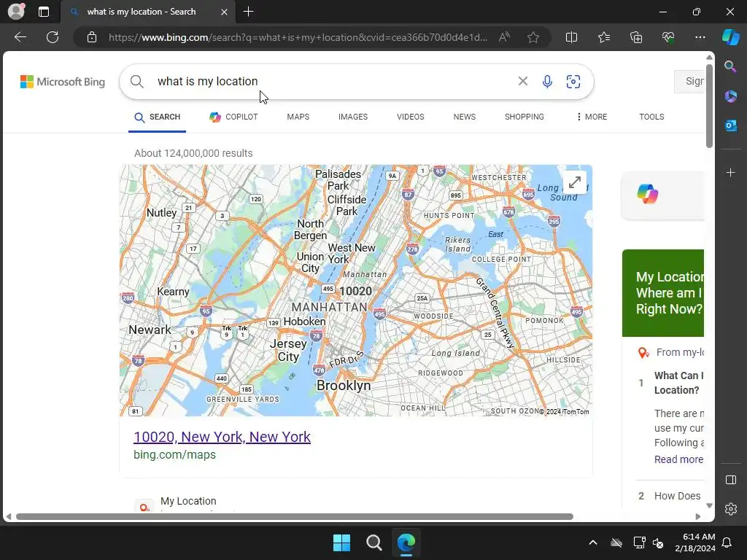747x560 pixels.
Task: Switch to the COPILOT tab
Action: pyautogui.click(x=233, y=117)
